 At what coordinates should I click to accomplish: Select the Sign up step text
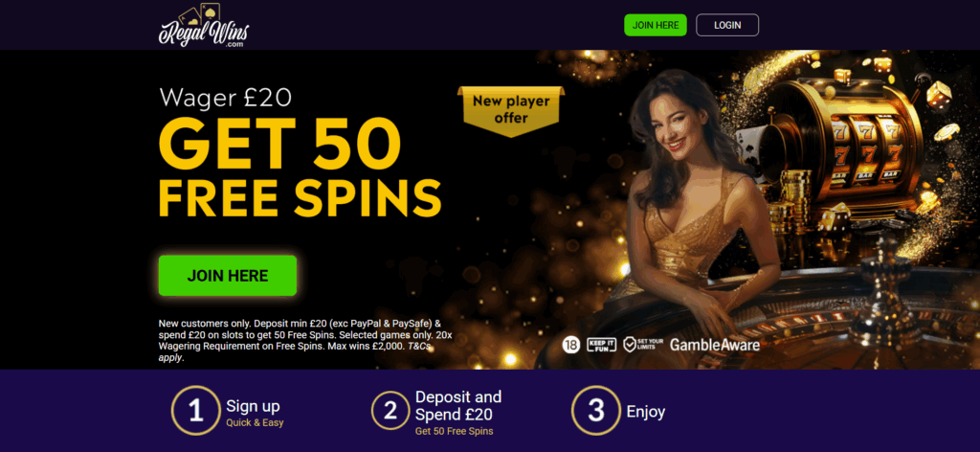[253, 406]
